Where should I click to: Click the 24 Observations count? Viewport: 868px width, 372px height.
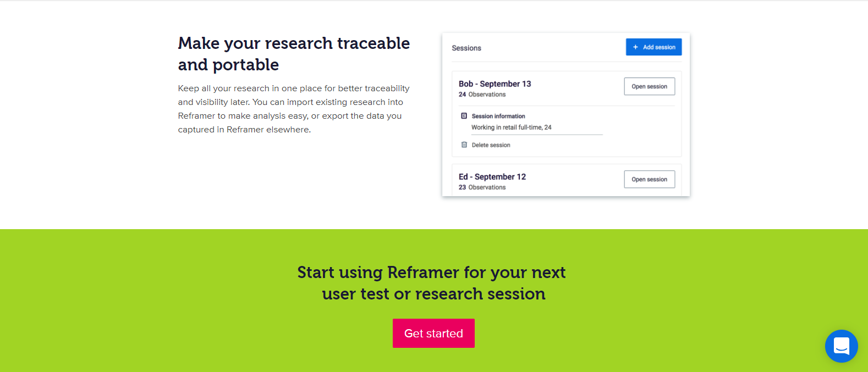[x=482, y=95]
